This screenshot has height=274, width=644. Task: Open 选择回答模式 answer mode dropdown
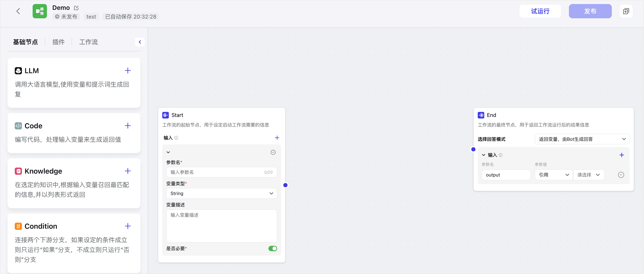pos(582,139)
